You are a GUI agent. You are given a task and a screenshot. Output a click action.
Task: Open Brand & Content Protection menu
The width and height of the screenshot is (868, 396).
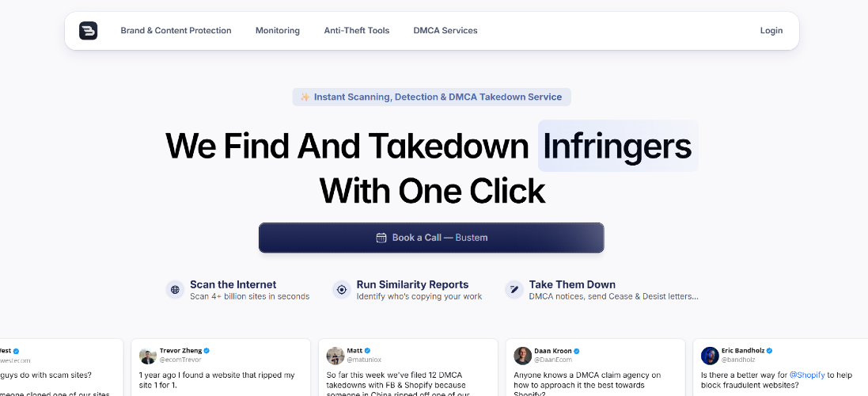point(176,30)
